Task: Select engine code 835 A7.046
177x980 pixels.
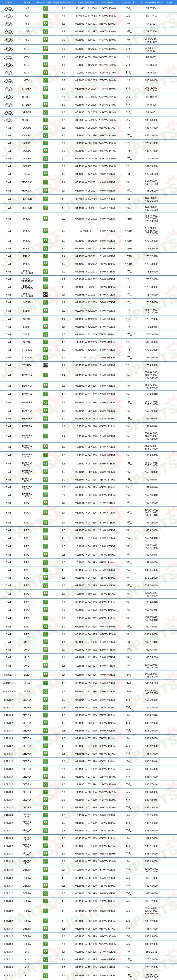Action: [x=151, y=784]
